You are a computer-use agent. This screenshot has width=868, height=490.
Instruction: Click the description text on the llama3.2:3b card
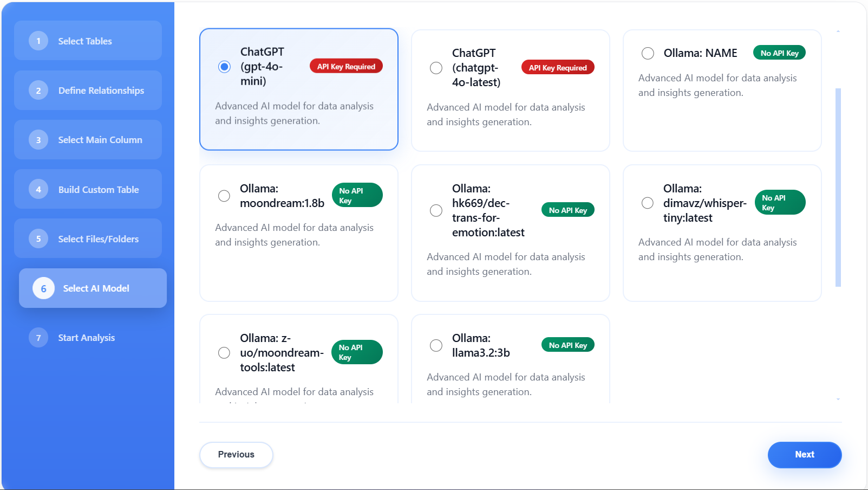tap(506, 384)
